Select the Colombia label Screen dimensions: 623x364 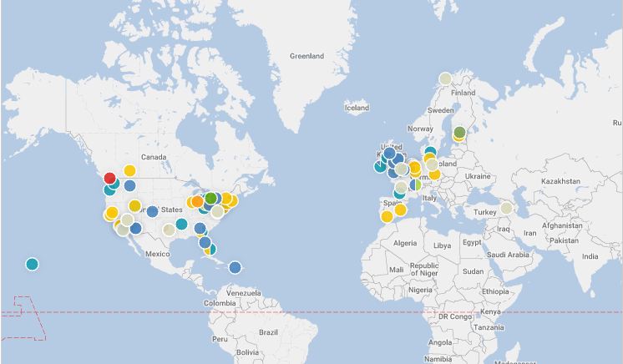220,303
